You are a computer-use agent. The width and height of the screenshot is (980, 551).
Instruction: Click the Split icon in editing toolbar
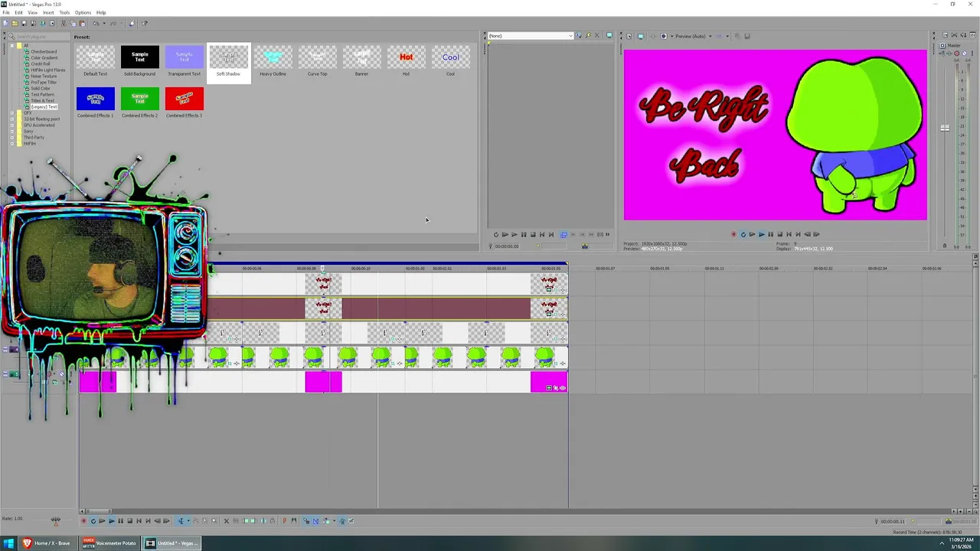tap(263, 521)
